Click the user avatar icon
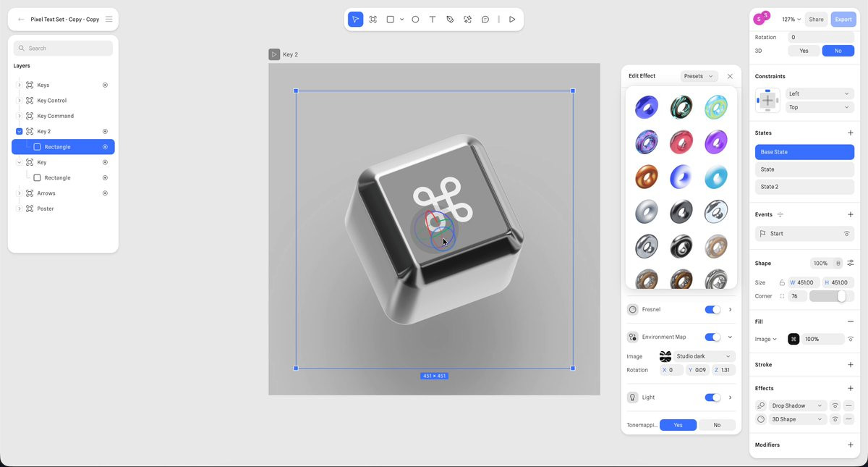Image resolution: width=868 pixels, height=467 pixels. tap(760, 18)
